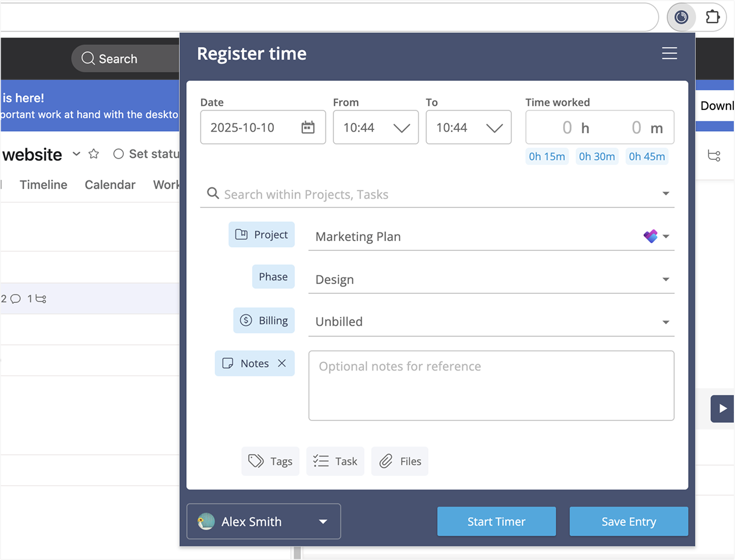Star the website project

(93, 153)
